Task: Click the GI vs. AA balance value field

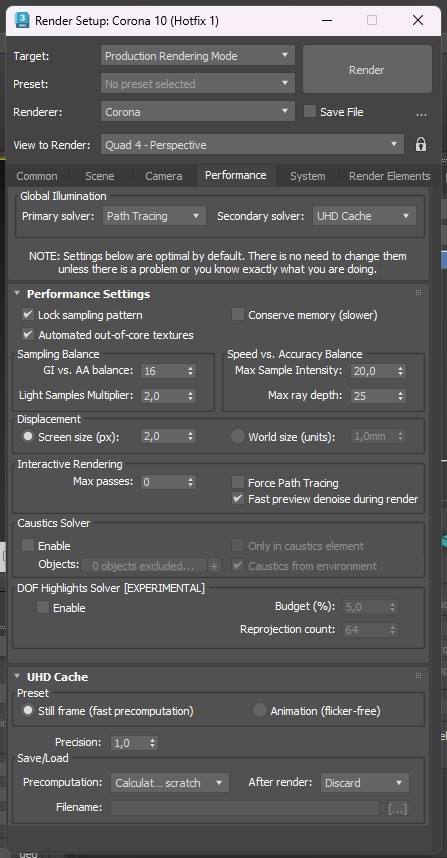Action: pos(163,371)
